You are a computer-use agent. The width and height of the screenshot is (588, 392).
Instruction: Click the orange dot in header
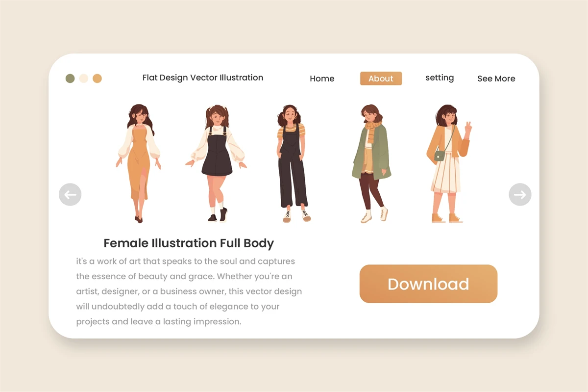tap(98, 78)
